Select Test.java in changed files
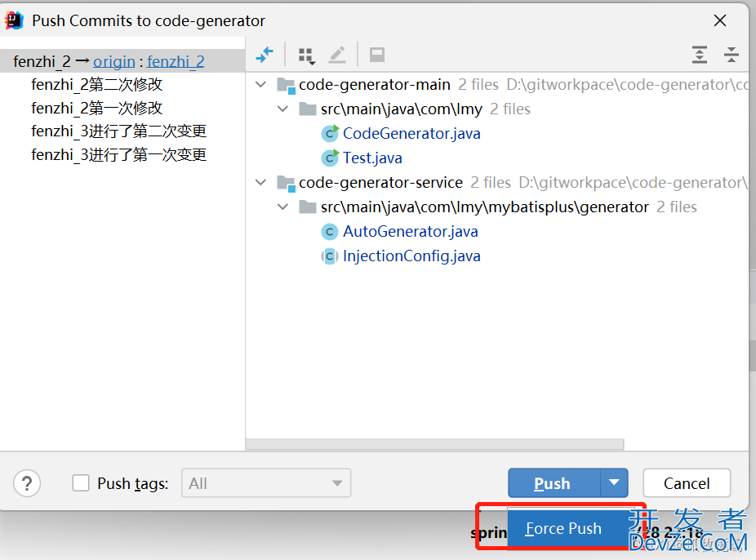 [x=372, y=158]
